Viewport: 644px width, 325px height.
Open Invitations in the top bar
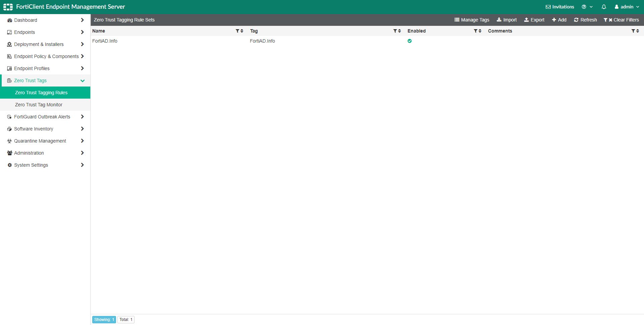click(560, 7)
